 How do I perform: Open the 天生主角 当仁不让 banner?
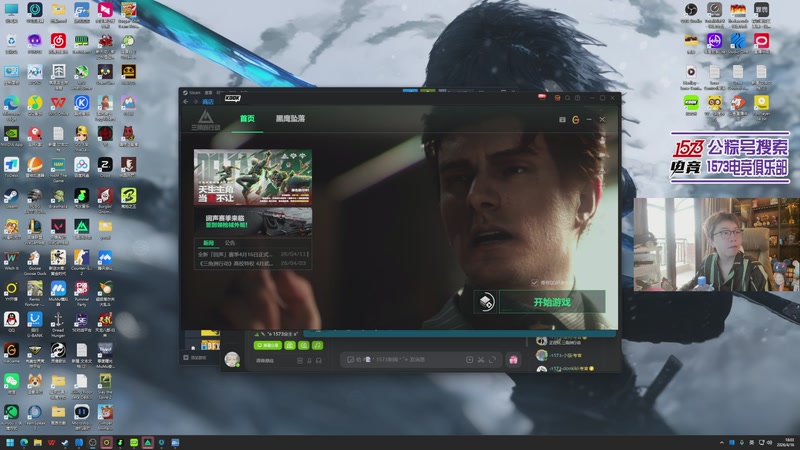coord(253,177)
